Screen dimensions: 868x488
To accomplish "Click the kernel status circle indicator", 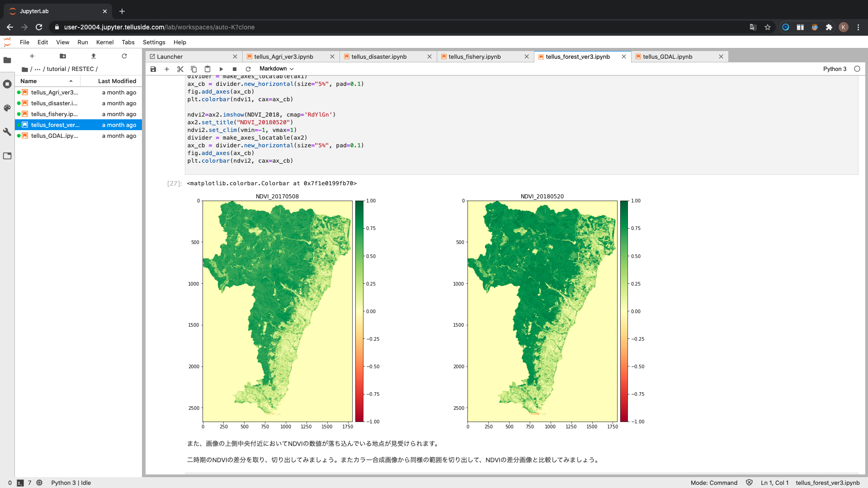I will point(857,69).
